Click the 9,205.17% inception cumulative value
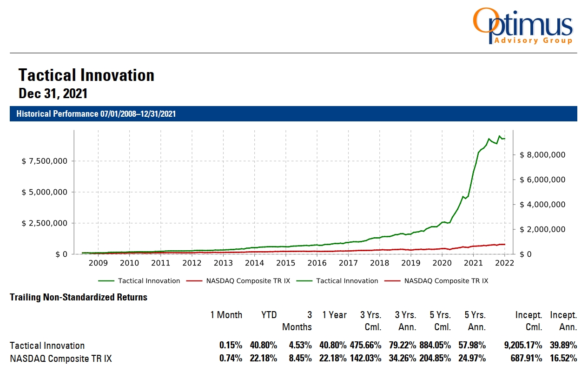Screen dimensions: 588x373 point(523,346)
